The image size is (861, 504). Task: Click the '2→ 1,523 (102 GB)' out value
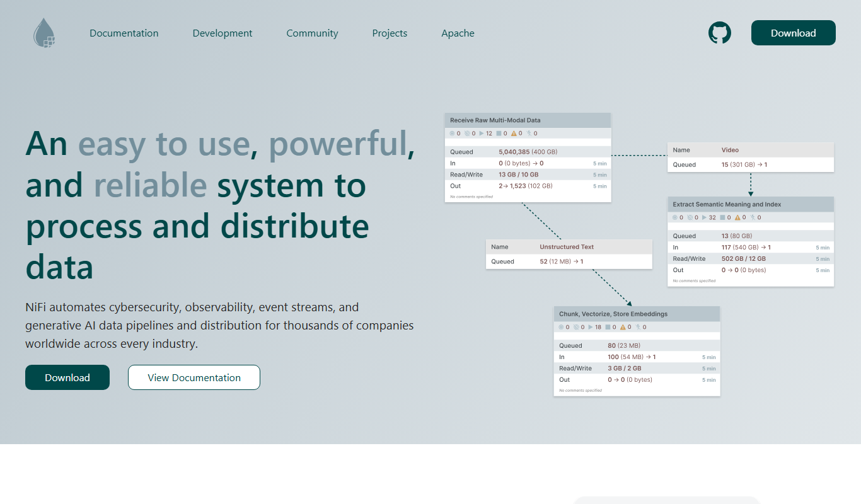coord(526,186)
